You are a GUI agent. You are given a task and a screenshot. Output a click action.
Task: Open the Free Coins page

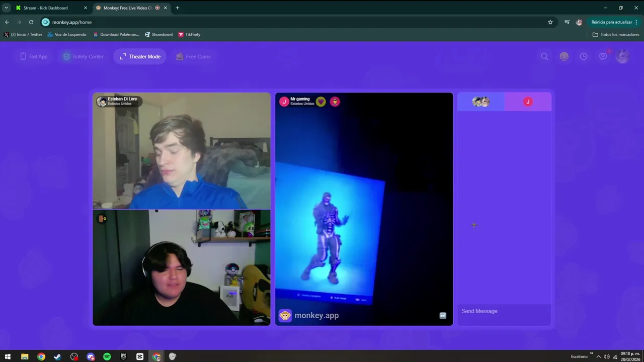pos(193,56)
